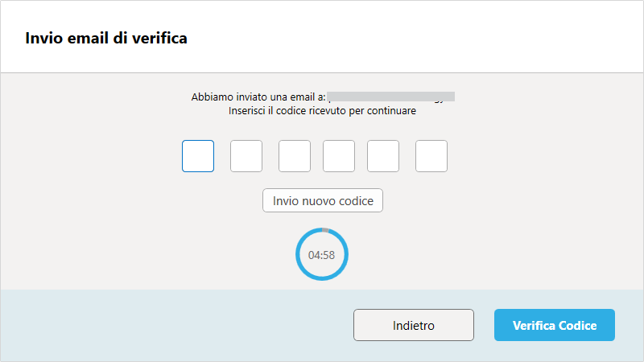The width and height of the screenshot is (644, 362).
Task: Select the second code digit box
Action: coord(246,156)
